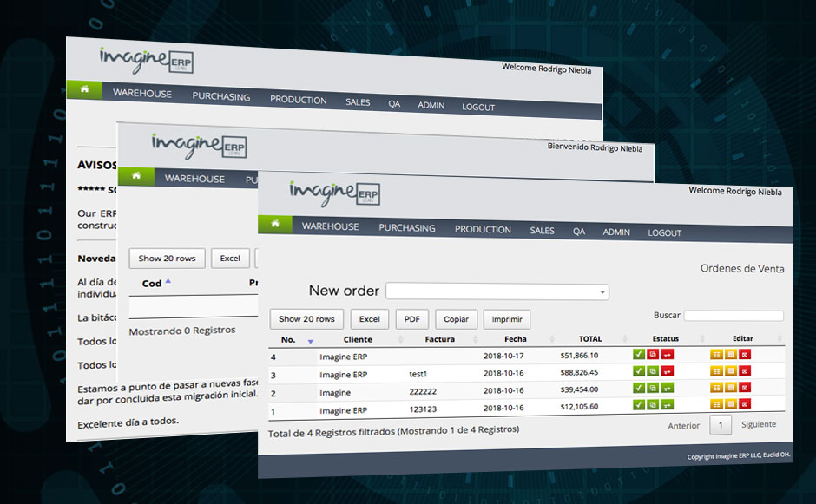816x504 pixels.
Task: Open the New order combo box
Action: [x=497, y=291]
